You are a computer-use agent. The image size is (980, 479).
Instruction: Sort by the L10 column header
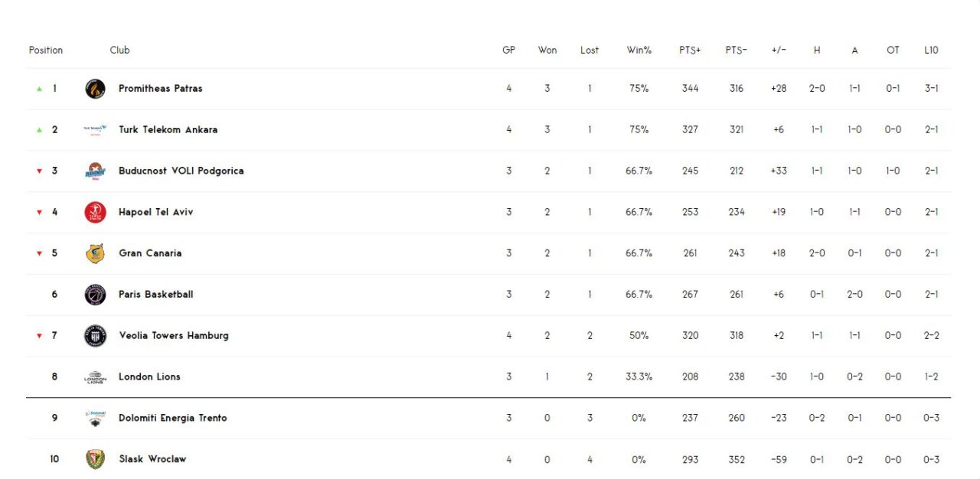click(x=931, y=51)
